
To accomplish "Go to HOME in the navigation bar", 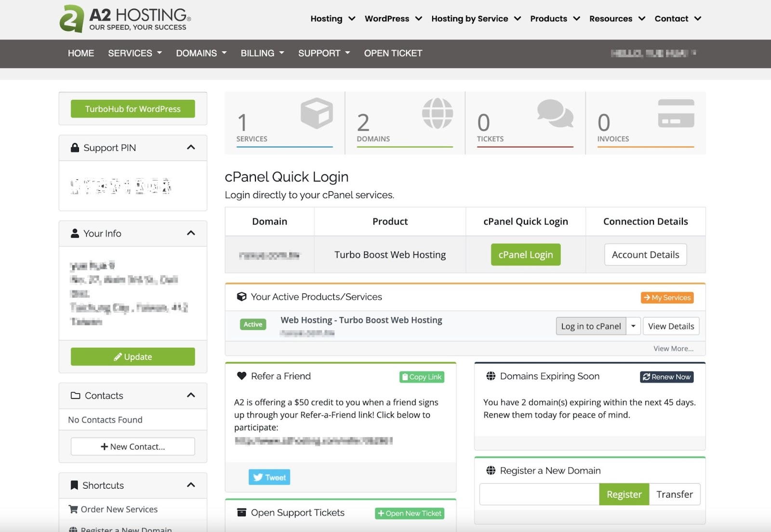I will click(x=81, y=53).
